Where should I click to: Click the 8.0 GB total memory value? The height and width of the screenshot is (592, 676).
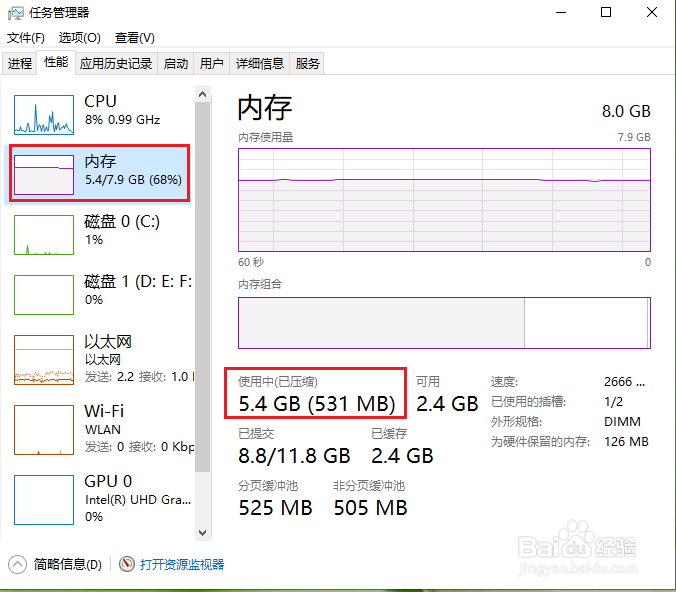(x=626, y=111)
